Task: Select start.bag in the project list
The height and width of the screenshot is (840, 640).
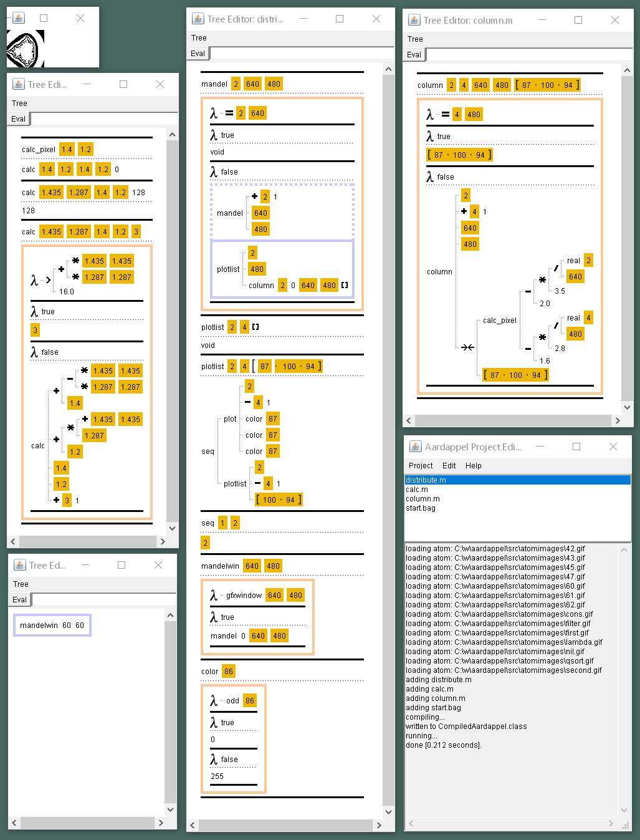Action: coord(421,508)
